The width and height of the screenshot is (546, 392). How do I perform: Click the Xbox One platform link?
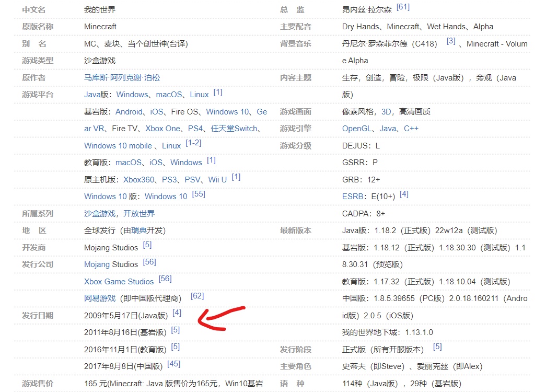point(162,129)
